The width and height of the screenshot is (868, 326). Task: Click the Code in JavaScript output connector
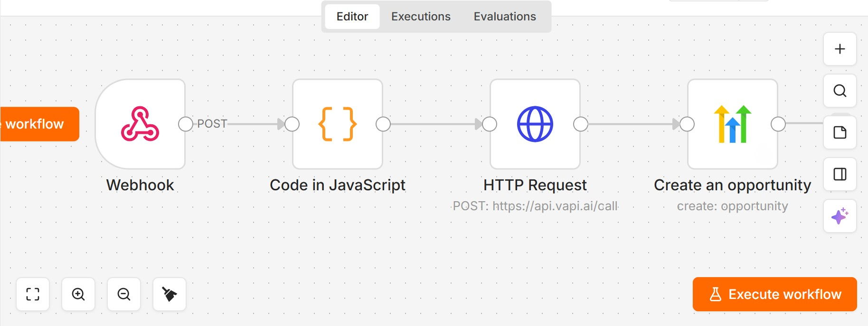click(x=383, y=124)
